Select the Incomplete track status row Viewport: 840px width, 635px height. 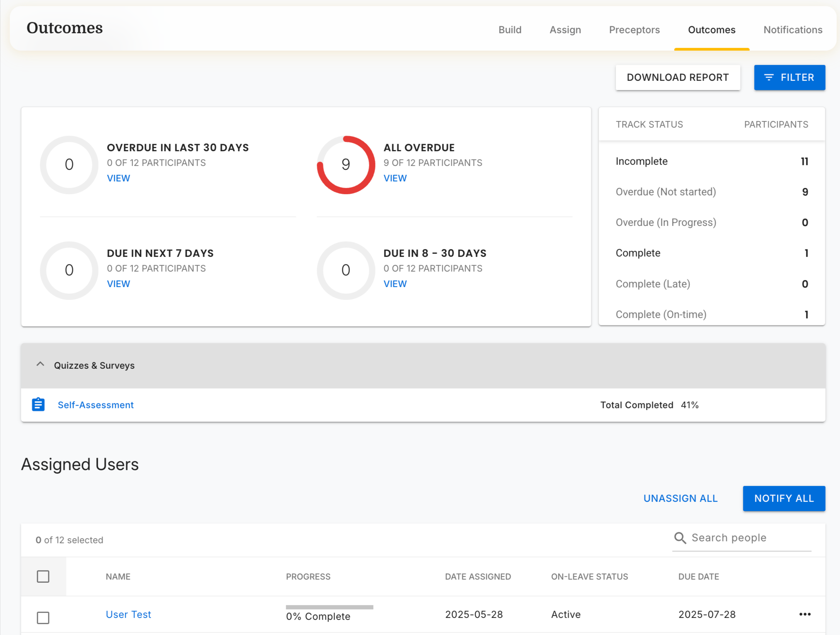[x=712, y=161]
